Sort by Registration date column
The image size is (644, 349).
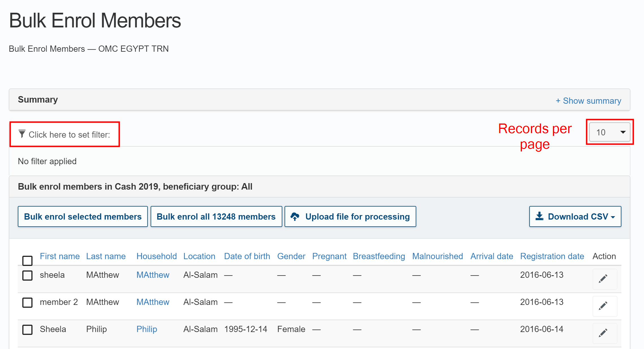552,256
